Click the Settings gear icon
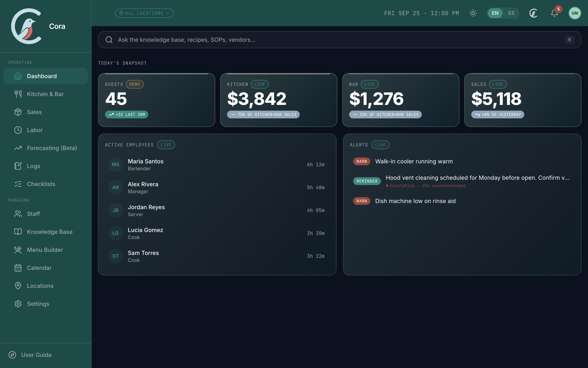This screenshot has height=368, width=588. coord(18,304)
